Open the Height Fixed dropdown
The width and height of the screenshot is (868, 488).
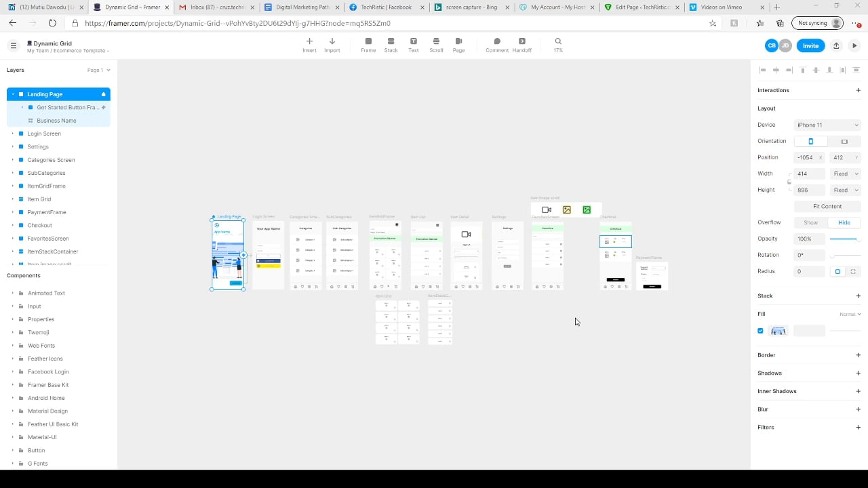(846, 190)
